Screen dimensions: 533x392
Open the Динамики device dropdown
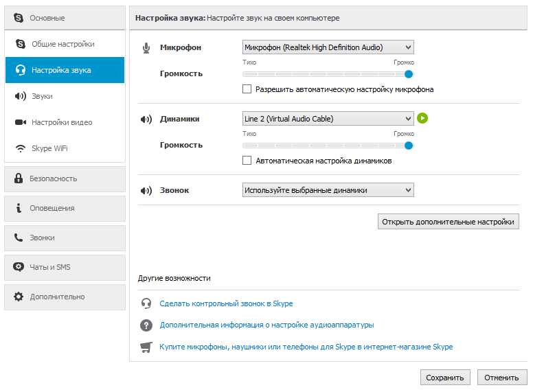(328, 119)
